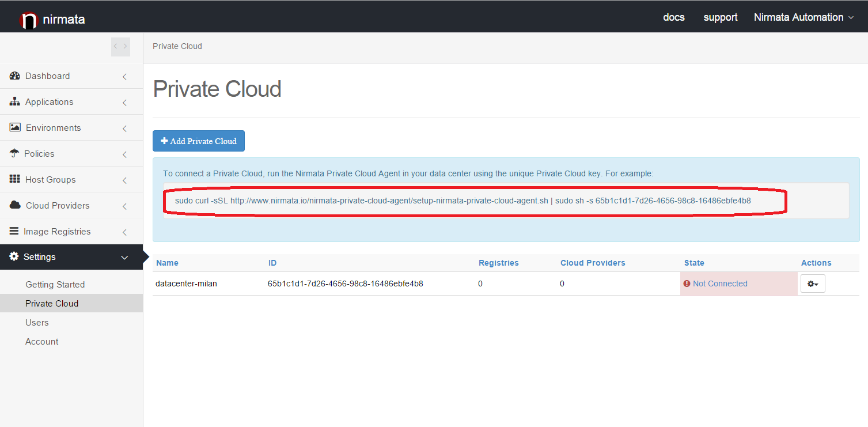Expand the Applications menu chevron
The image size is (868, 427).
[124, 103]
